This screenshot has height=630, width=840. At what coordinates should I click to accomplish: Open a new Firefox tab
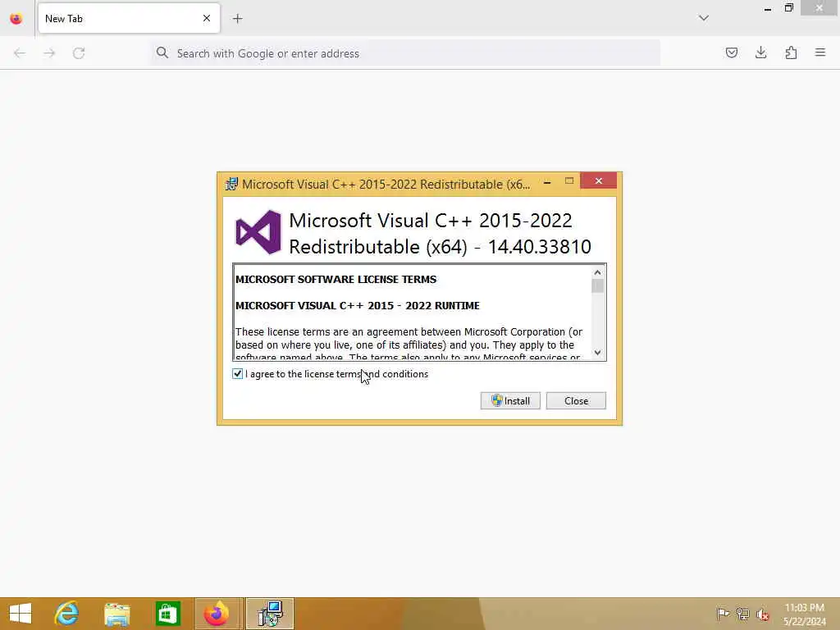[237, 19]
